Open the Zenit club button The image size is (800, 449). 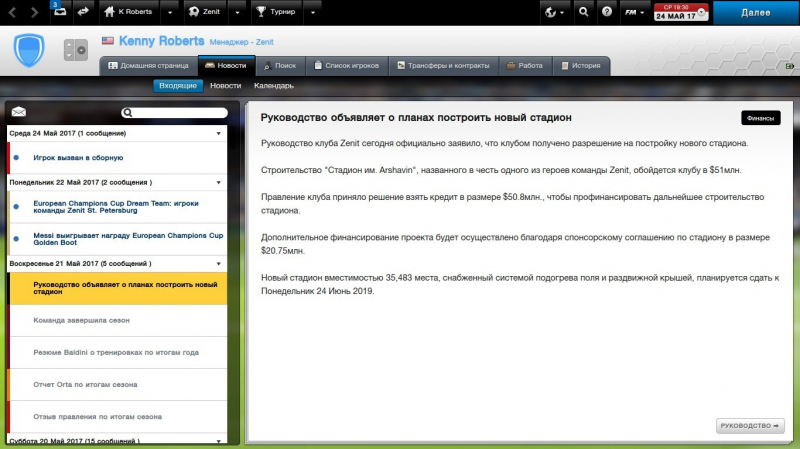(x=204, y=12)
